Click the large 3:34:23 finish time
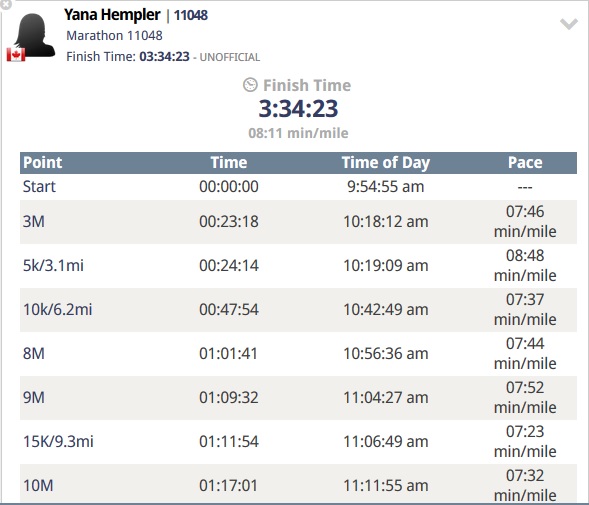Image resolution: width=589 pixels, height=505 pixels. pyautogui.click(x=298, y=108)
